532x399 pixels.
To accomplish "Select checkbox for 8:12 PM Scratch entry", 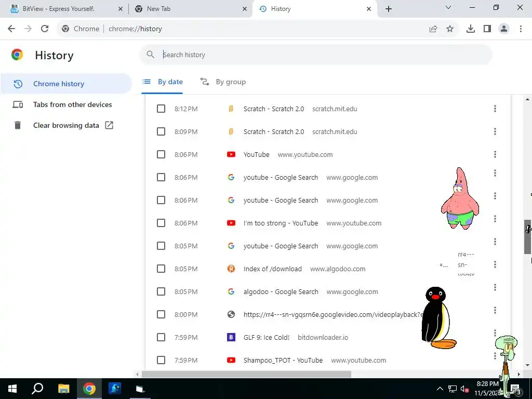I will click(161, 109).
